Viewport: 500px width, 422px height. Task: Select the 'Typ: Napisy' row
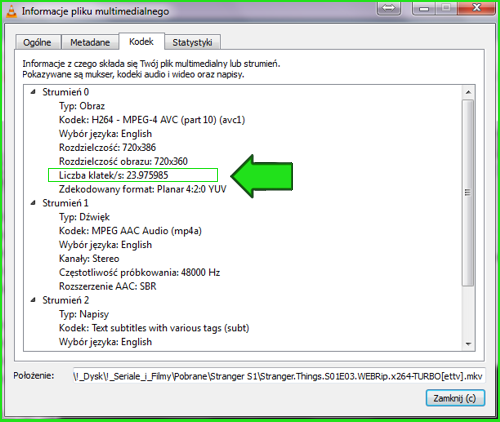coord(84,314)
